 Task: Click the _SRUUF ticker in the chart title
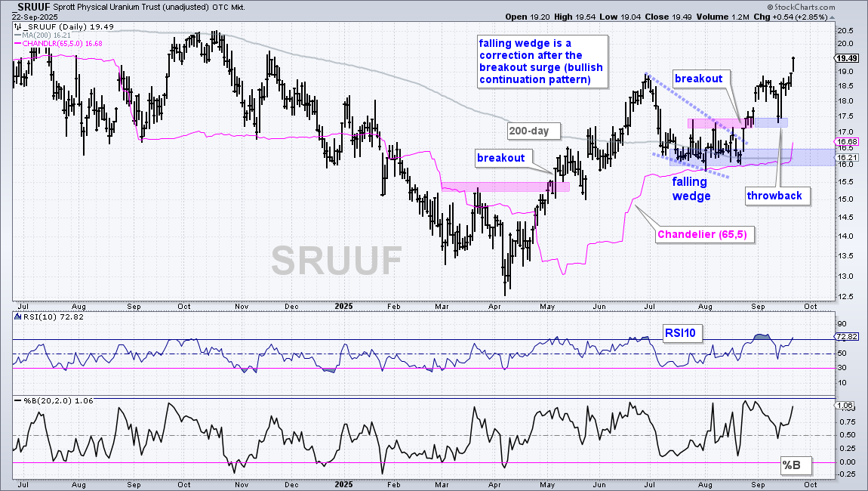pos(31,8)
